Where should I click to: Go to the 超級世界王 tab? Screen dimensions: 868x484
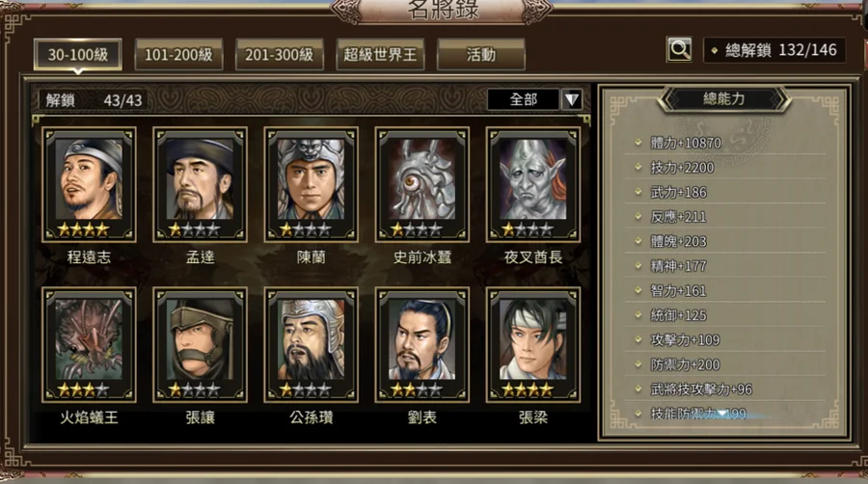[x=380, y=54]
